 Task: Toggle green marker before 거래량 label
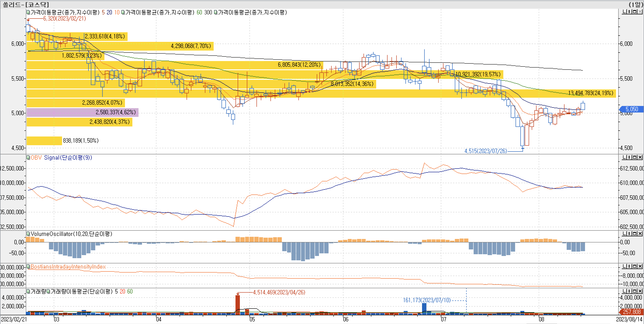[28, 291]
